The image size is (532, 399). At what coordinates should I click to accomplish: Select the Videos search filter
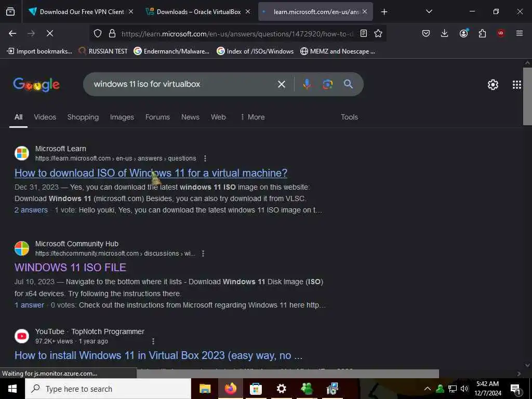[x=45, y=117]
